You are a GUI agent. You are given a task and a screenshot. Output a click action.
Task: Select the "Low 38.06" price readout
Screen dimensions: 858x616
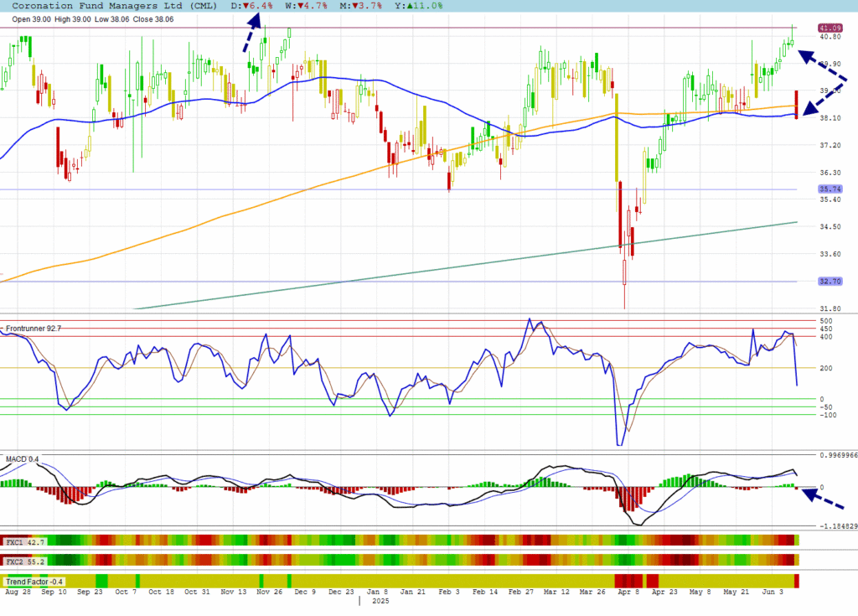click(x=111, y=19)
